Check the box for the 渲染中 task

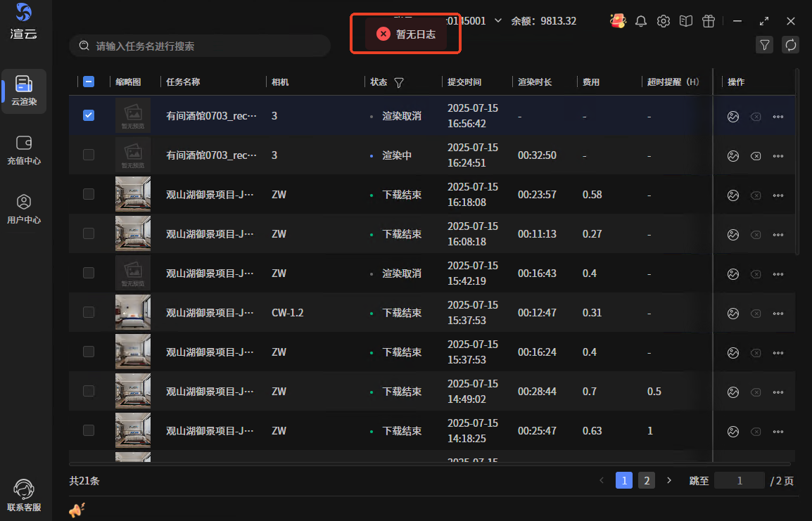point(89,155)
